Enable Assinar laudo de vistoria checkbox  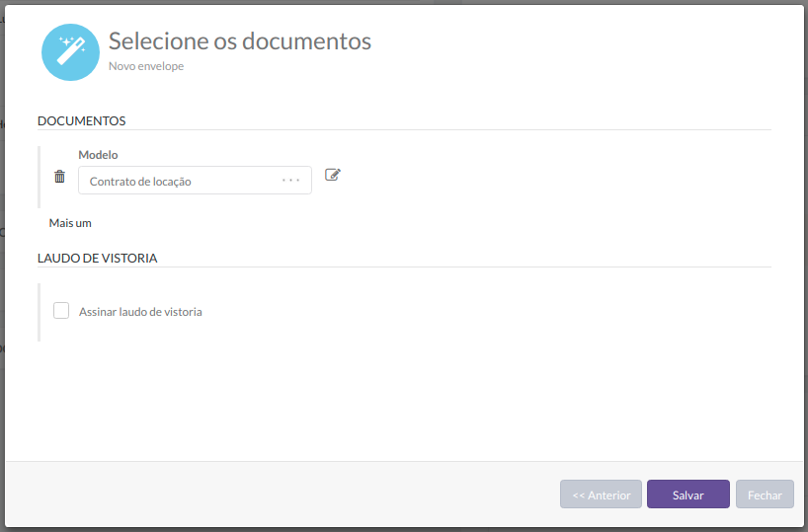coord(61,311)
